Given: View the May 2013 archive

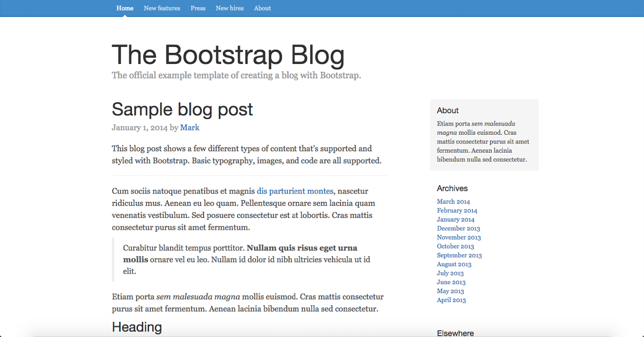Looking at the screenshot, I should point(450,291).
